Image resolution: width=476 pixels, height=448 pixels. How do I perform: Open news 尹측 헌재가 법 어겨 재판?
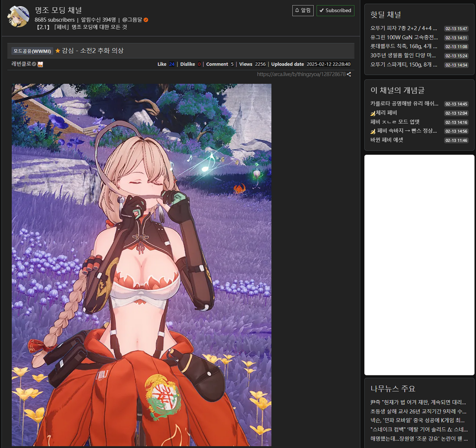coord(418,402)
